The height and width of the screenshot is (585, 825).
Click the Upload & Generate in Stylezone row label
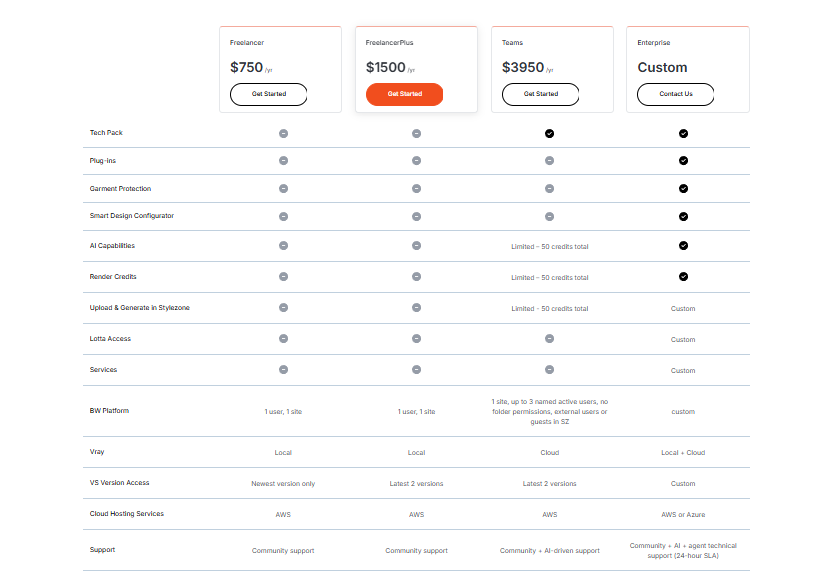pos(139,308)
